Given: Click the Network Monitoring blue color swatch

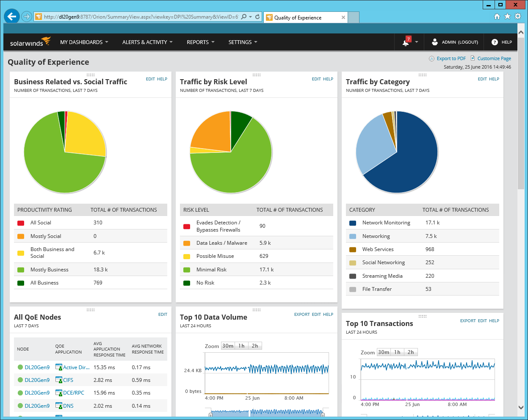Looking at the screenshot, I should coord(353,223).
